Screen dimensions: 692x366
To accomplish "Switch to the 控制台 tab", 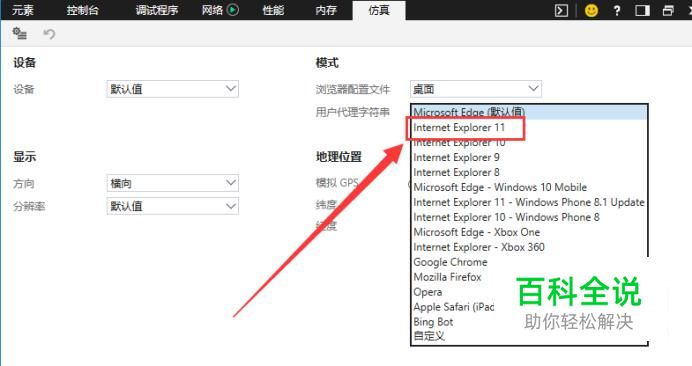I will click(x=83, y=10).
